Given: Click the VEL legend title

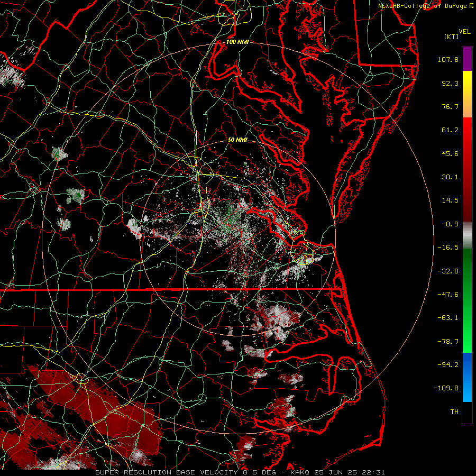Looking at the screenshot, I should coord(464,32).
